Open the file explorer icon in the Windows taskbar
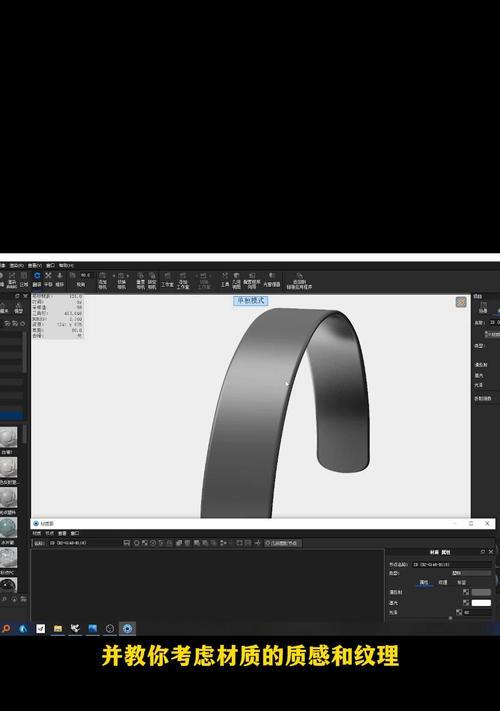 [58, 628]
